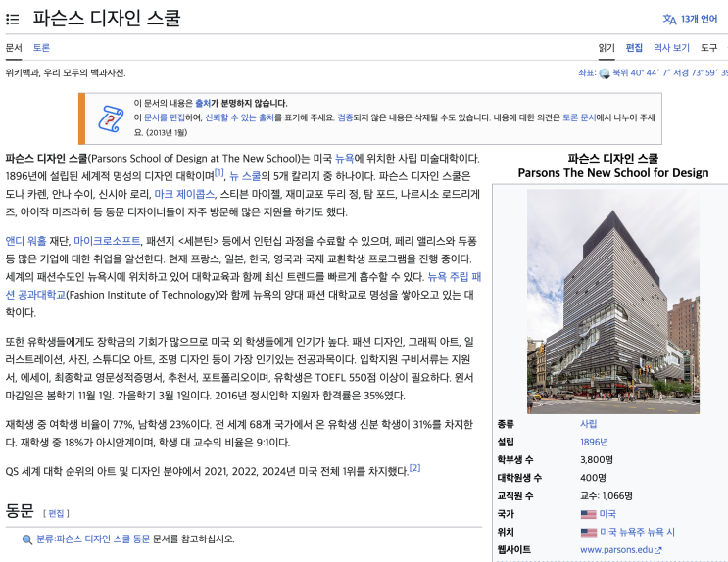
Task: Open the 뉴욕 주립 패션 공과대학교 link
Action: pyautogui.click(x=454, y=277)
